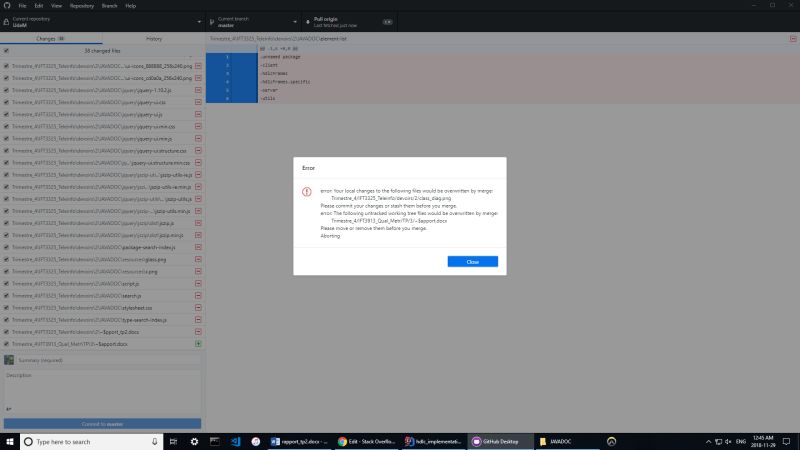The width and height of the screenshot is (800, 450).
Task: Open Settings gear in the taskbar
Action: pyautogui.click(x=194, y=441)
